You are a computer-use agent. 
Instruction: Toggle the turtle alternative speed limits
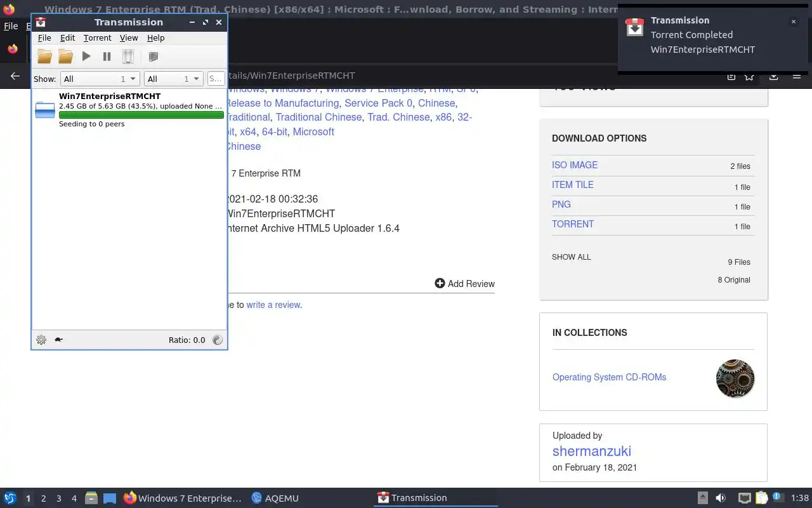[58, 340]
